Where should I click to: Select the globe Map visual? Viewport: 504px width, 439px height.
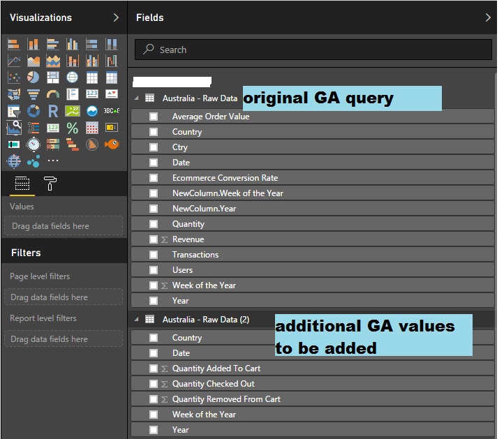tap(73, 77)
